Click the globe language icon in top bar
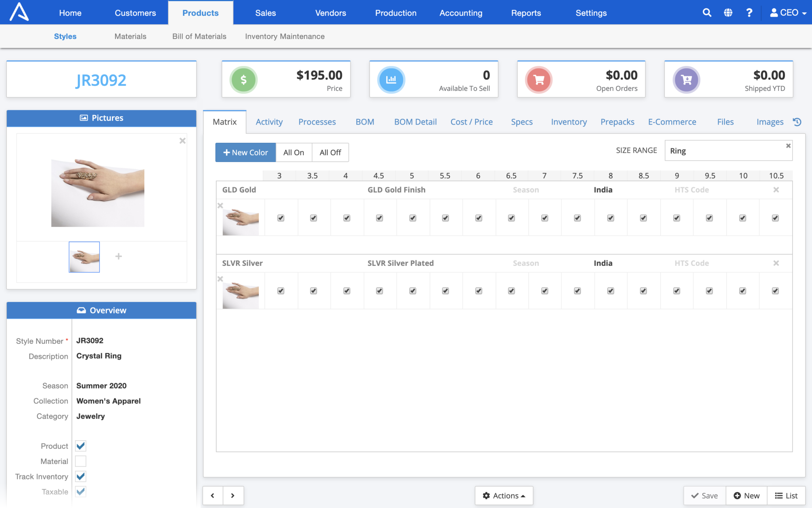812x508 pixels. coord(728,12)
